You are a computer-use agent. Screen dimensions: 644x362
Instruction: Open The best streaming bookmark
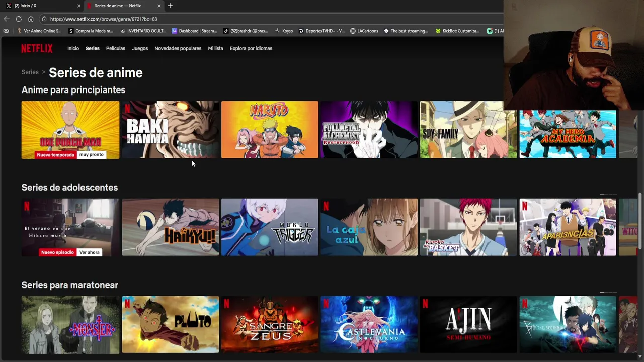(x=406, y=31)
